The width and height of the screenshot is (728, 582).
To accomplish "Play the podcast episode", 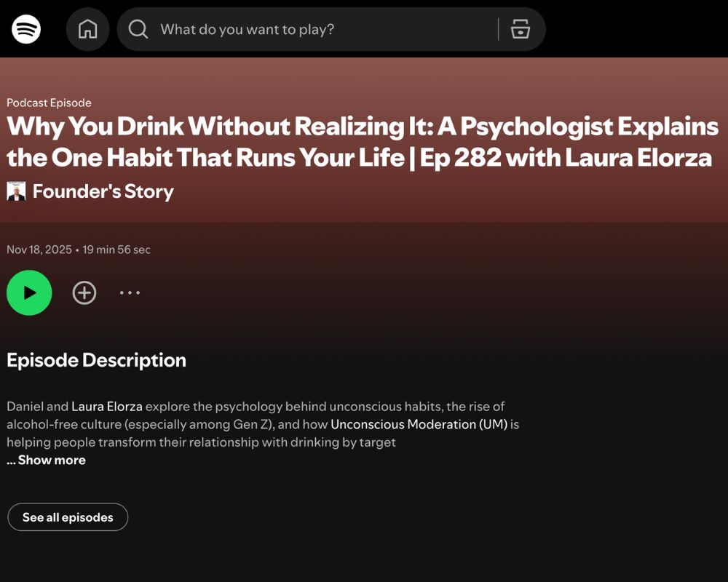I will pyautogui.click(x=29, y=293).
